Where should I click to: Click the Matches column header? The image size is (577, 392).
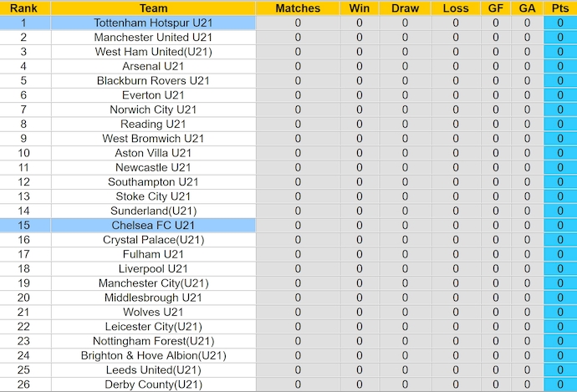(298, 8)
